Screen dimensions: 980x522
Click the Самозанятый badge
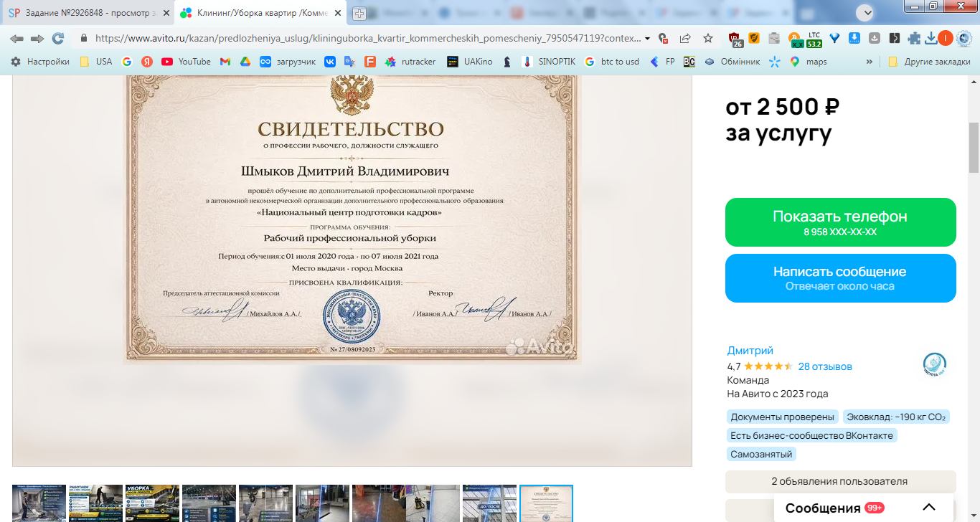762,454
